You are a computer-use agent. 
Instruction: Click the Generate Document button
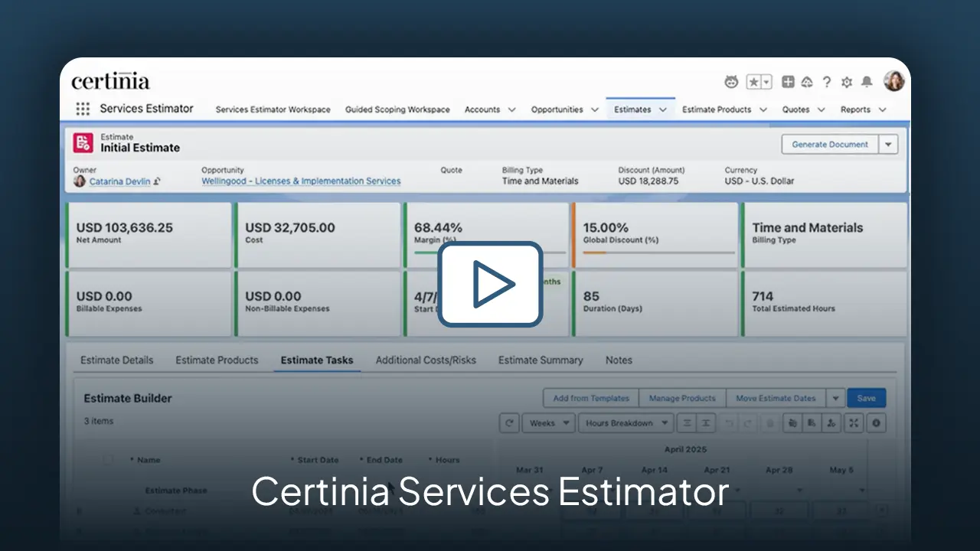(829, 144)
